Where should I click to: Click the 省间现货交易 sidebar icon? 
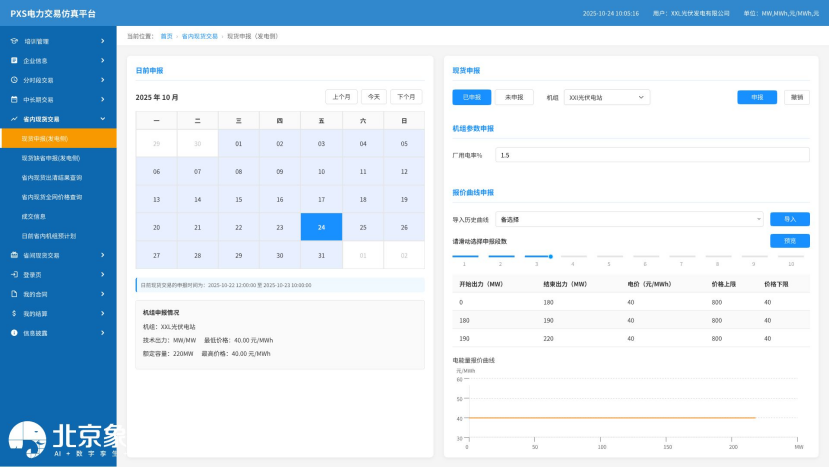tap(14, 255)
